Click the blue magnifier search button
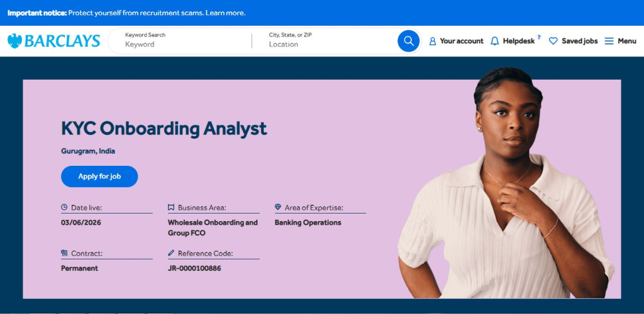This screenshot has height=314, width=644. [408, 41]
